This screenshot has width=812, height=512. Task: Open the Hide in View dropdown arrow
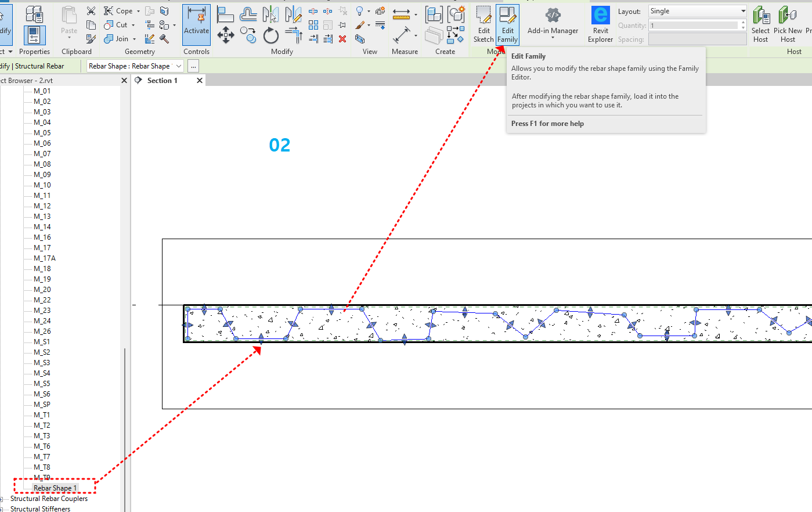coord(369,11)
